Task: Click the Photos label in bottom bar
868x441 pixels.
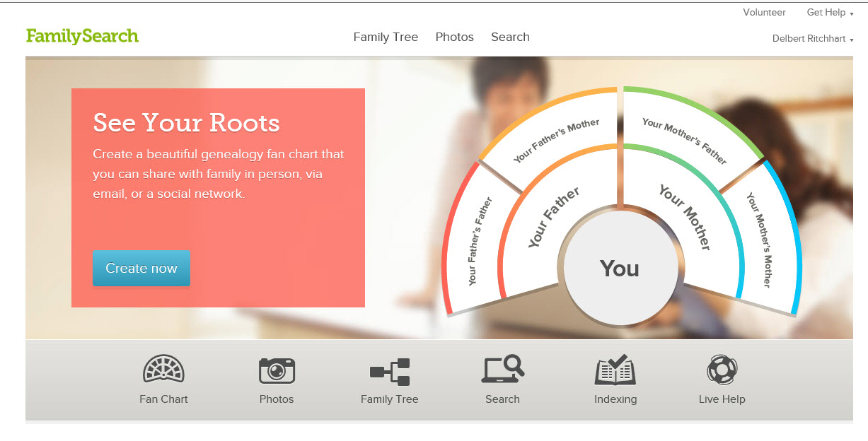Action: click(277, 399)
